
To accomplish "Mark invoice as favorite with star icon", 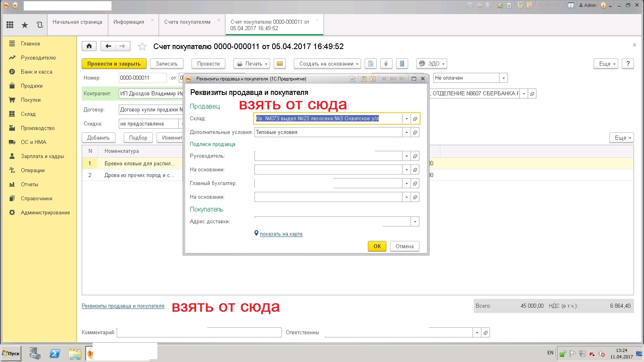I will pos(142,47).
